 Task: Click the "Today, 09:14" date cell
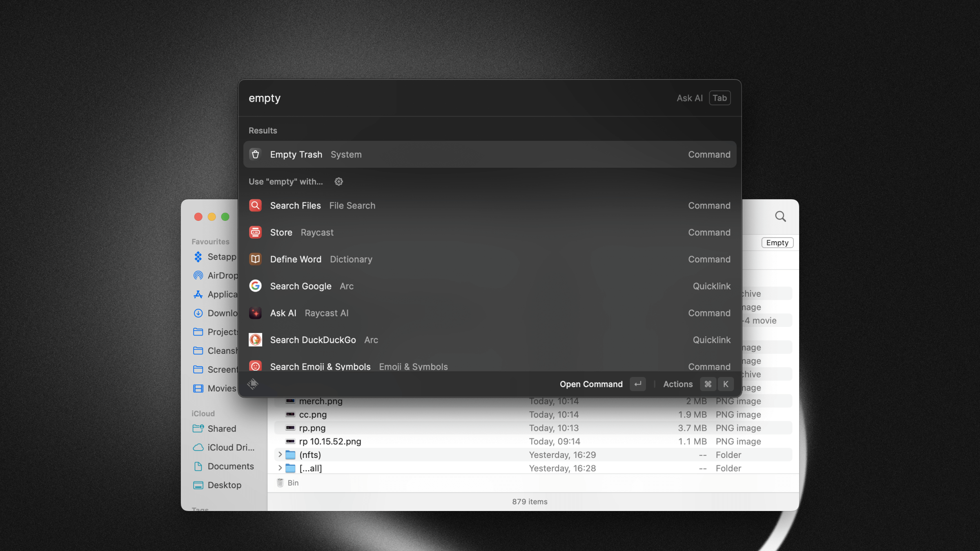[x=555, y=442]
